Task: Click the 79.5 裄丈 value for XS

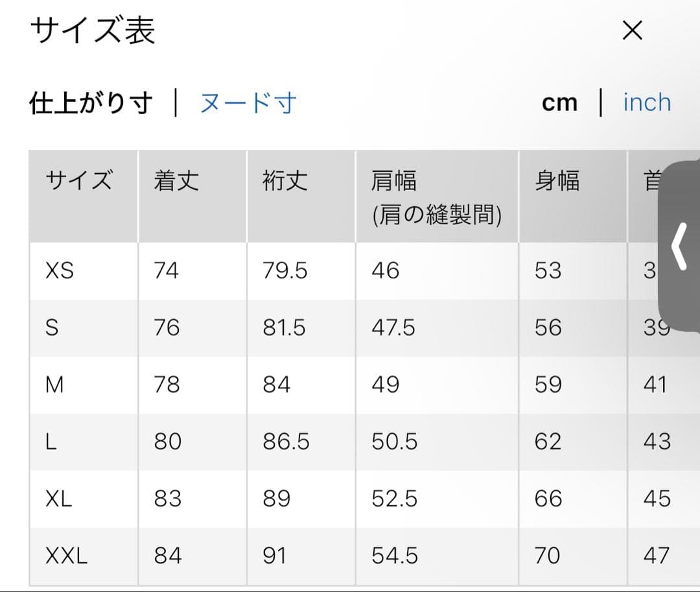Action: point(285,270)
